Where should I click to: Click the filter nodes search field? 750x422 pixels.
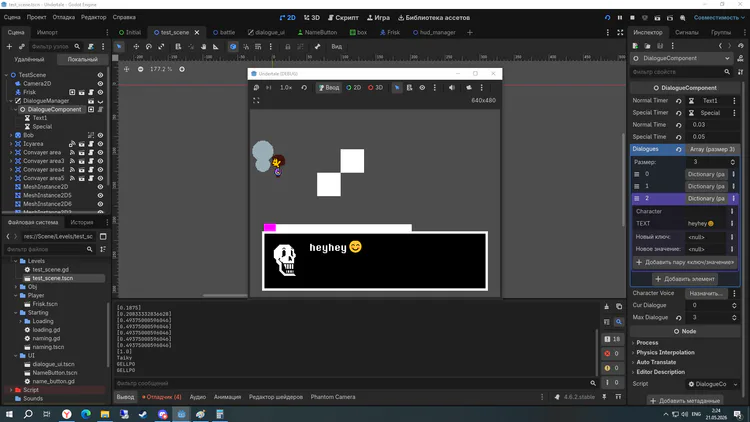point(55,46)
